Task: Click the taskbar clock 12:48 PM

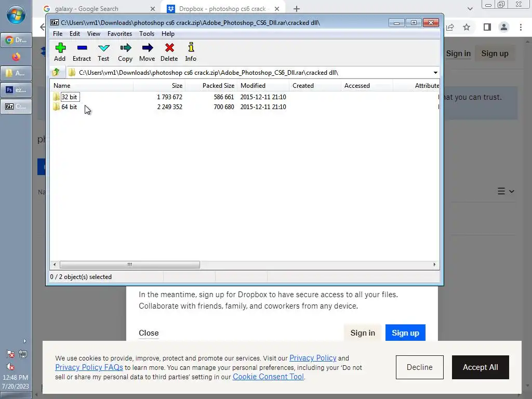Action: tap(15, 377)
